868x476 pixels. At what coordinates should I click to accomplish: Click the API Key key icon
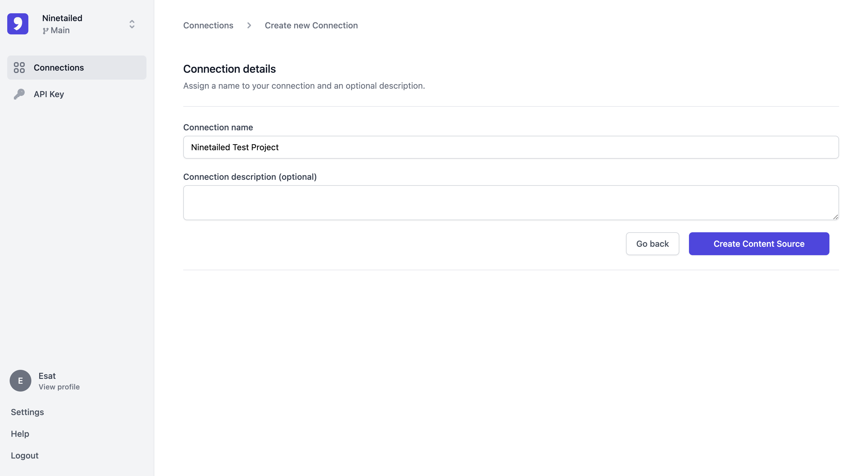(19, 94)
